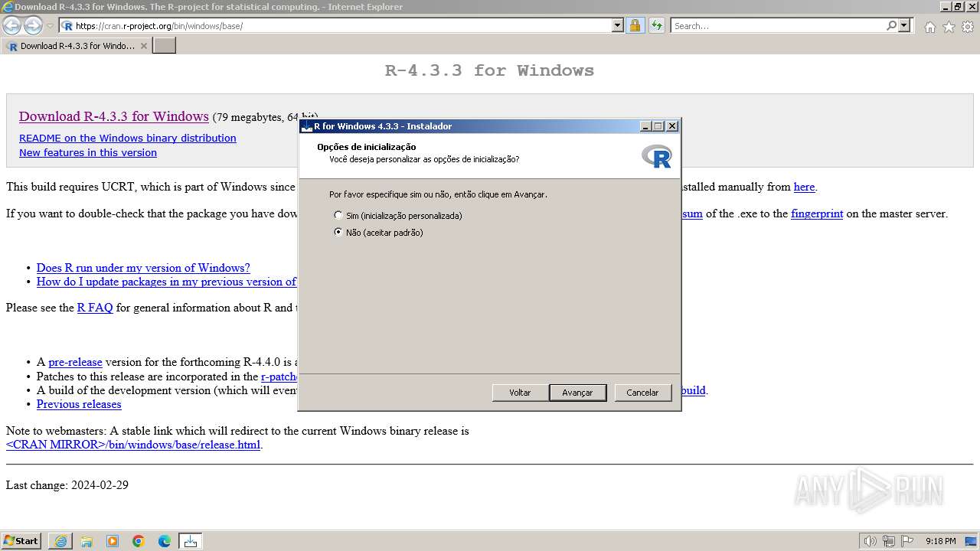980x551 pixels.
Task: Open recent pages dropdown next to navigation arrows
Action: [x=51, y=26]
